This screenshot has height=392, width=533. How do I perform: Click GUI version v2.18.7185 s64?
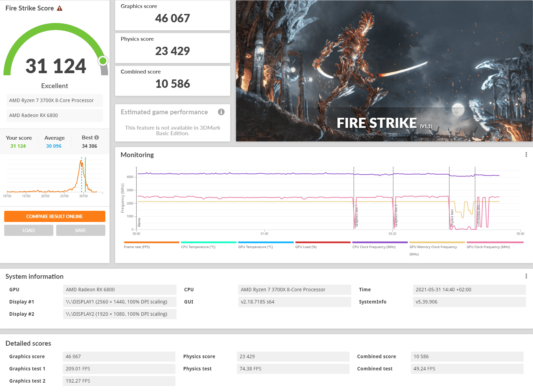[294, 302]
